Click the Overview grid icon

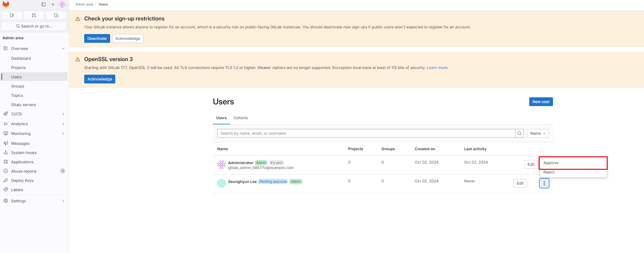[6, 48]
